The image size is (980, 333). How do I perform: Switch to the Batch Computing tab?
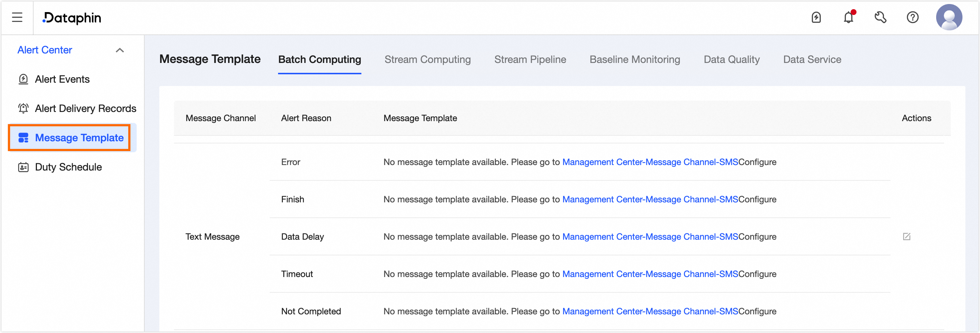[320, 59]
